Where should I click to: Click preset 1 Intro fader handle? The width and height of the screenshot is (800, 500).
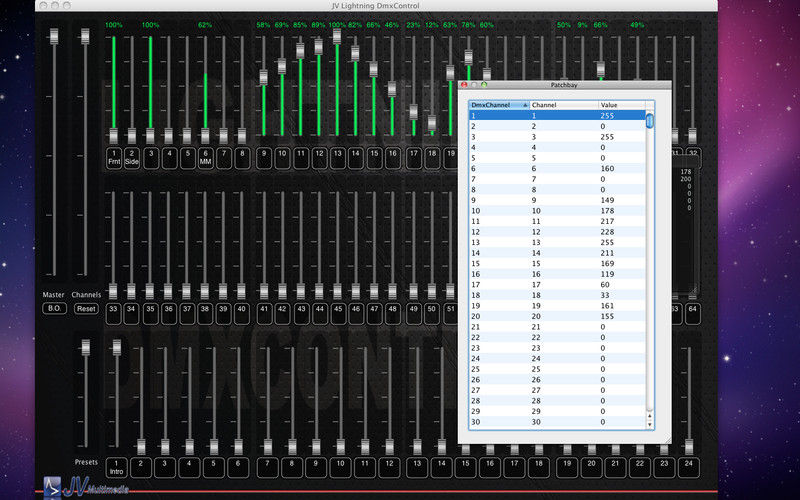tap(117, 347)
